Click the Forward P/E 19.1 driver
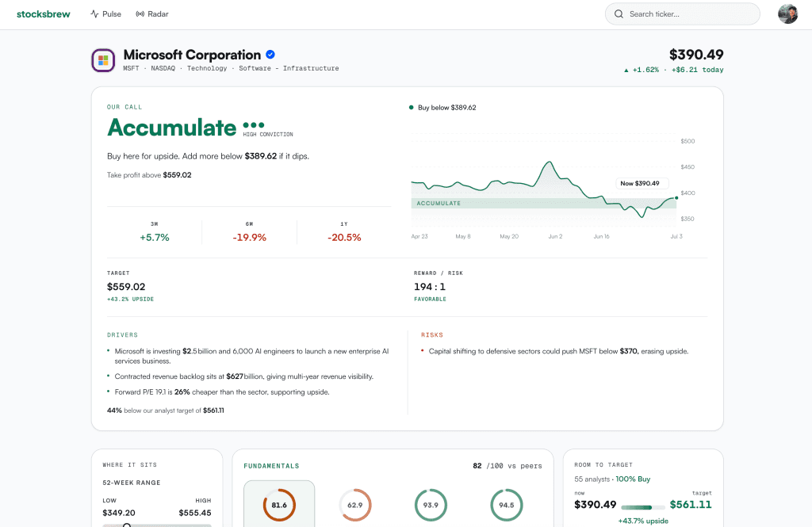 point(222,392)
